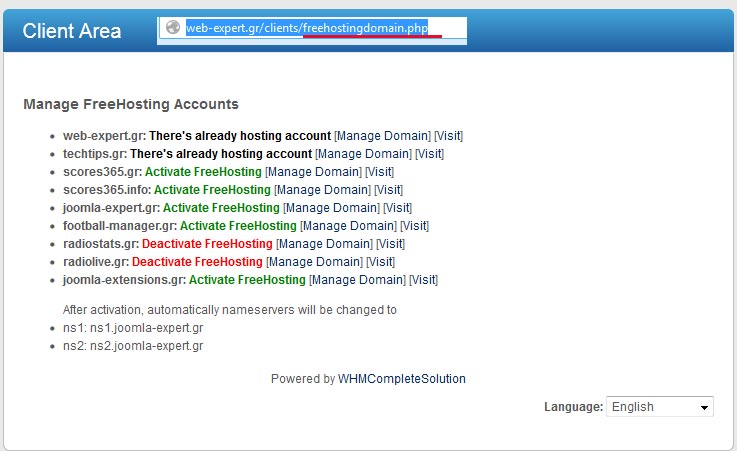Click the ns1: ns1.joomla-expert.gr entry
737x451 pixels.
[133, 328]
